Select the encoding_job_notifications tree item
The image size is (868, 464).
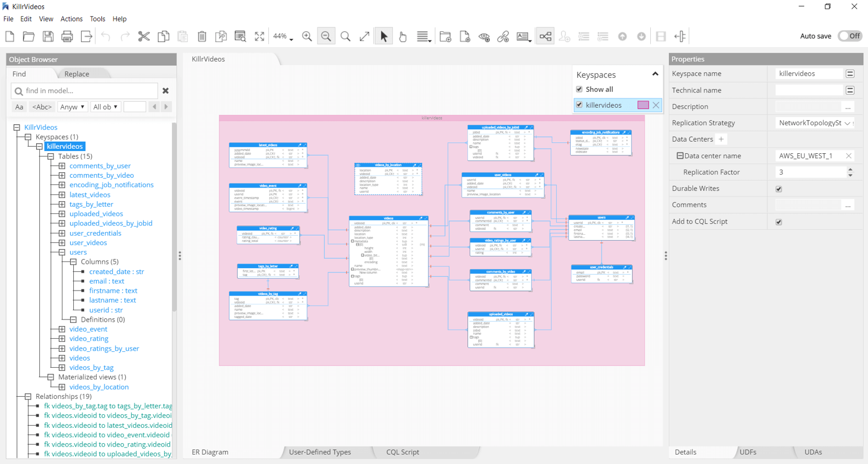click(x=112, y=185)
